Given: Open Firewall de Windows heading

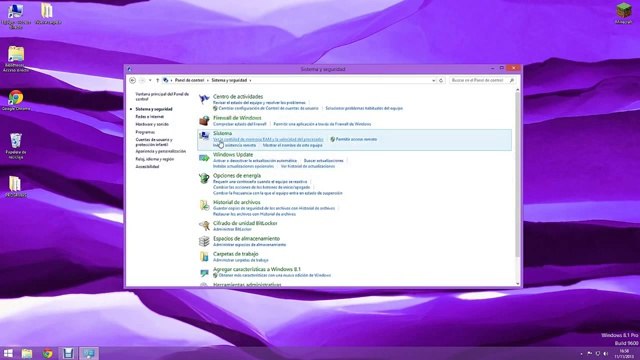Looking at the screenshot, I should pos(237,118).
